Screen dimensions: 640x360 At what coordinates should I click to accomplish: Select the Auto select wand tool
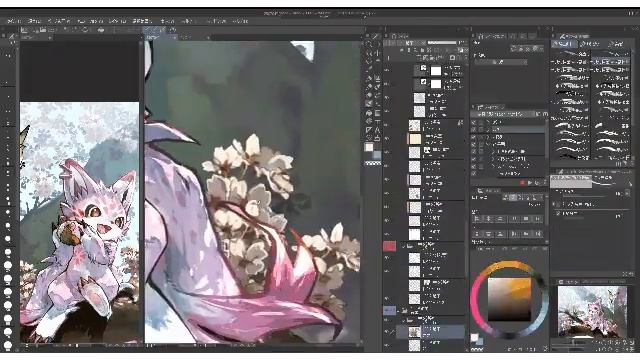[x=377, y=61]
